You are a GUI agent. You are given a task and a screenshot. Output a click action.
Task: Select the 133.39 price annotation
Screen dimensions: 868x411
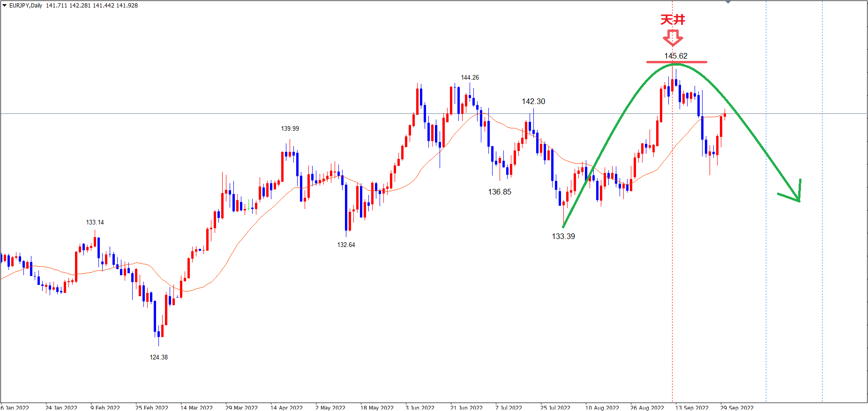pos(563,236)
